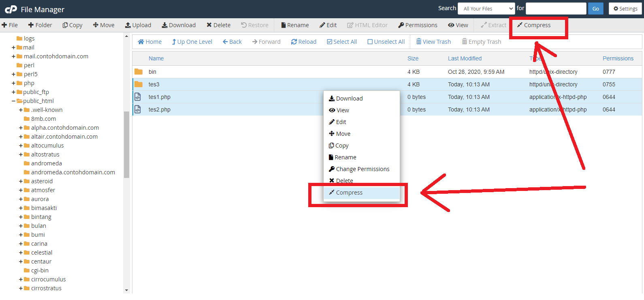Click the Reload icon in the navigation bar
This screenshot has width=644, height=300.
(294, 42)
